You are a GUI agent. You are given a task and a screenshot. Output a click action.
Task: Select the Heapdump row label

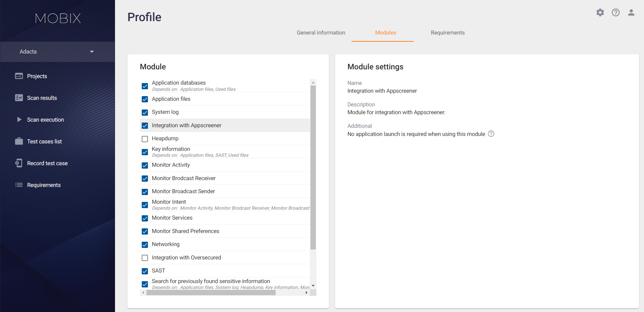[165, 138]
